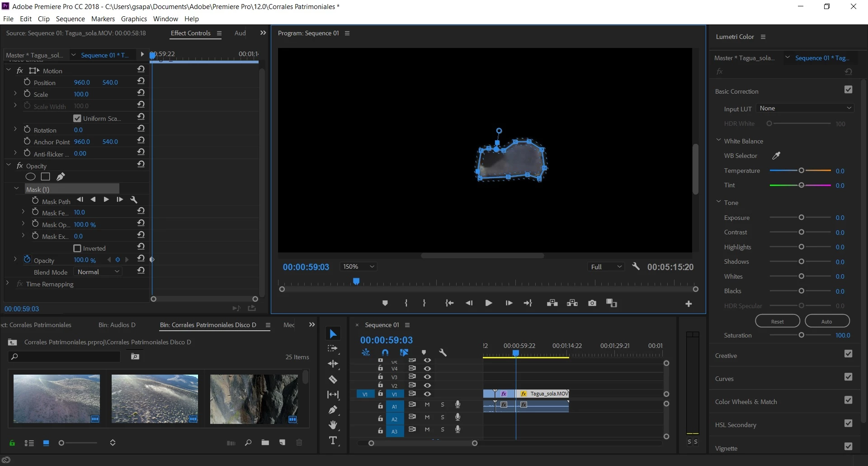Open the Sequence menu
Screen dimensions: 868x466
70,19
